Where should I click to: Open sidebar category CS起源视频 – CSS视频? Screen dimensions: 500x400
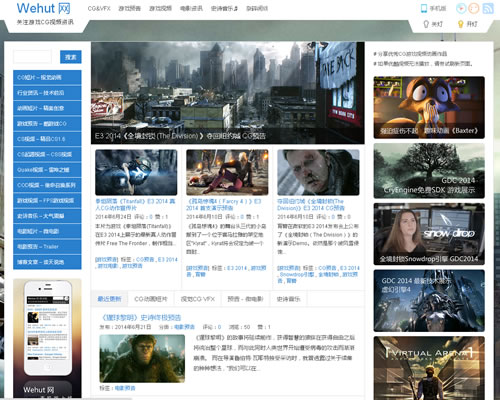click(47, 154)
